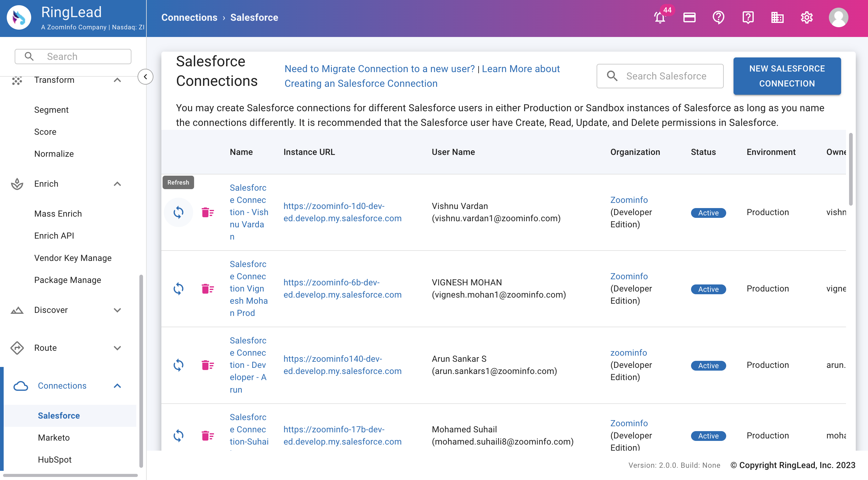Click the Connections cloud icon
Image resolution: width=868 pixels, height=480 pixels.
coord(21,386)
